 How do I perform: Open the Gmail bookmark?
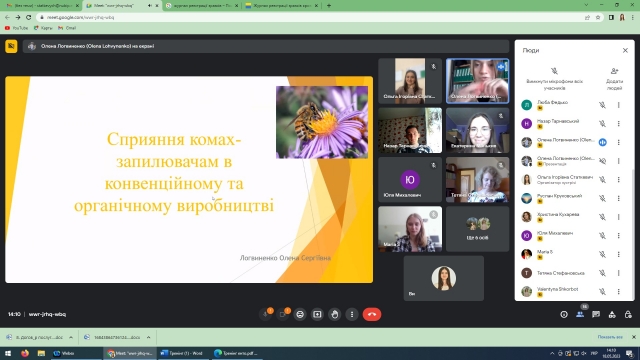click(67, 28)
